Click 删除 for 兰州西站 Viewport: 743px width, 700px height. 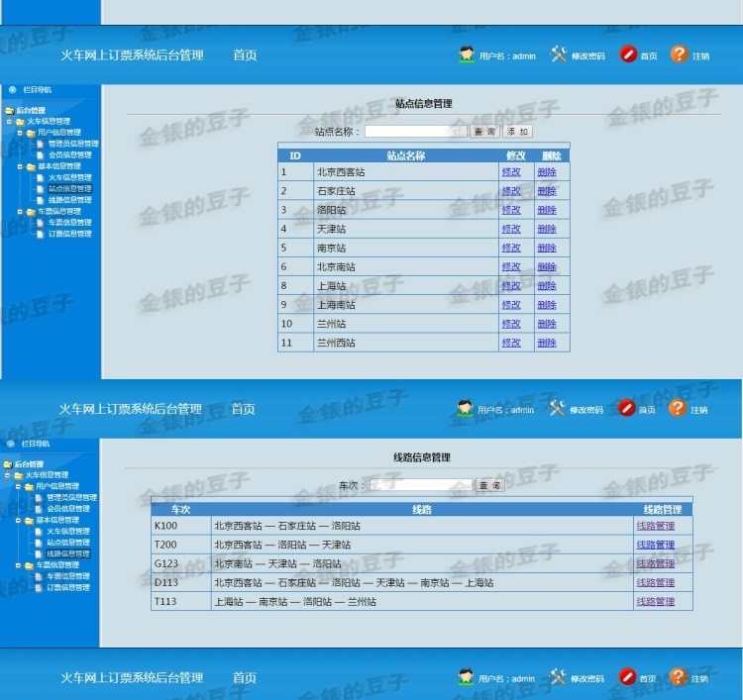tap(546, 343)
